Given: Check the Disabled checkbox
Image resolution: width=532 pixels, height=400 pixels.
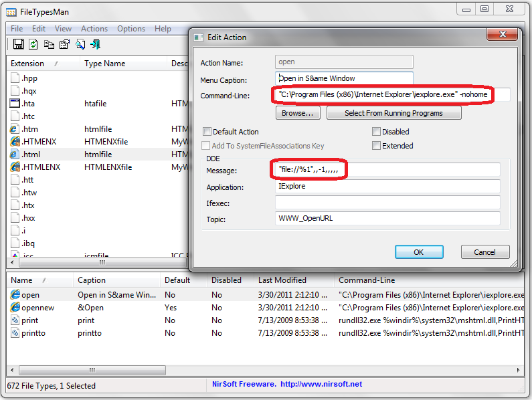Looking at the screenshot, I should click(x=377, y=132).
